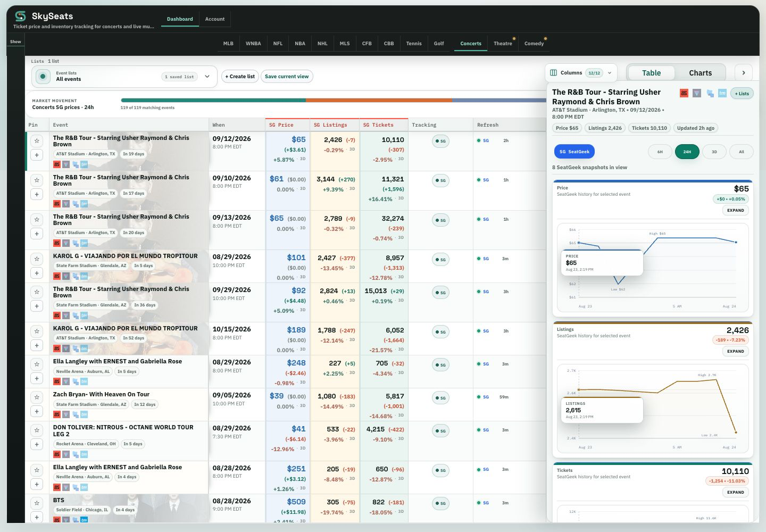This screenshot has width=766, height=532.
Task: Open the Event lists dropdown chevron
Action: click(x=207, y=77)
